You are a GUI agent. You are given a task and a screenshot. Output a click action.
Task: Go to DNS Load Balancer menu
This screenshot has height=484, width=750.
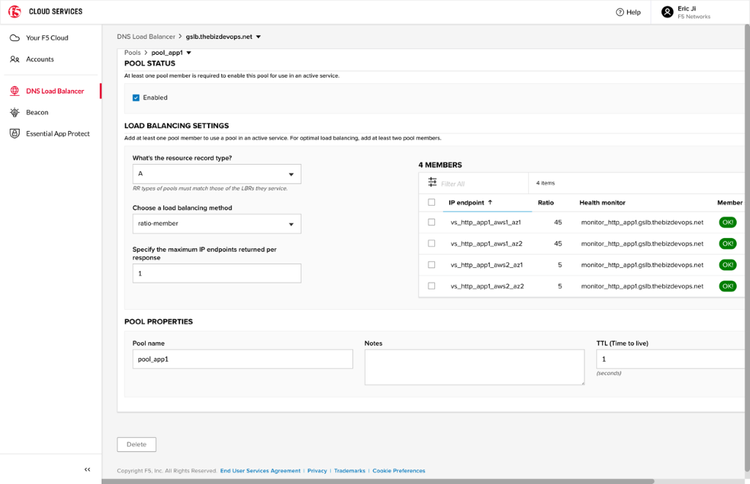54,91
